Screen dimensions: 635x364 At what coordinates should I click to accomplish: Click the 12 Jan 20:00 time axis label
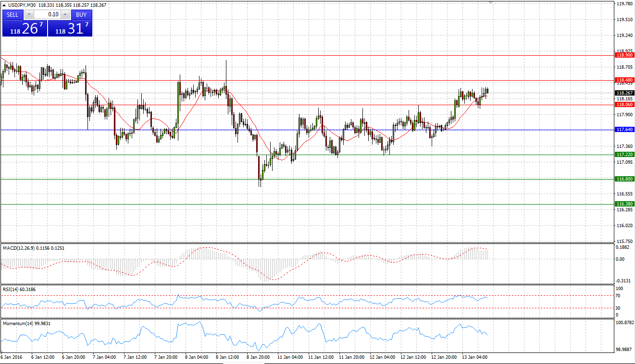click(x=443, y=357)
